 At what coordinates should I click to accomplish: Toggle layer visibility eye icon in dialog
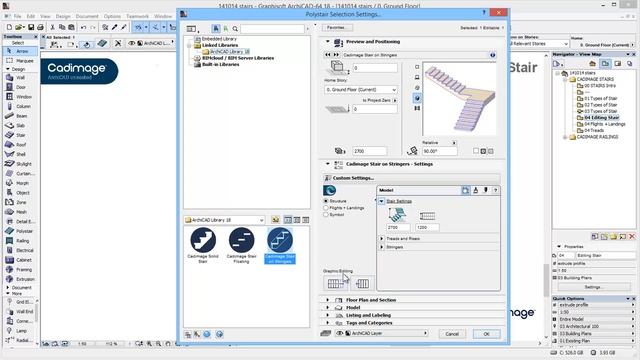[x=340, y=333]
